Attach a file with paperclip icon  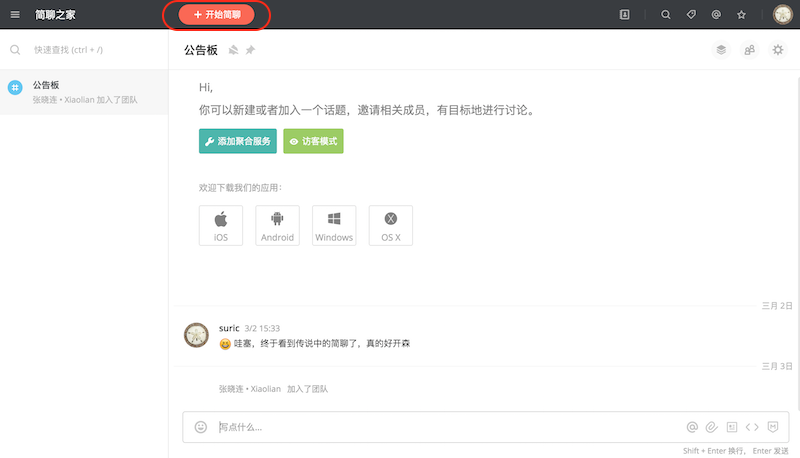point(712,427)
